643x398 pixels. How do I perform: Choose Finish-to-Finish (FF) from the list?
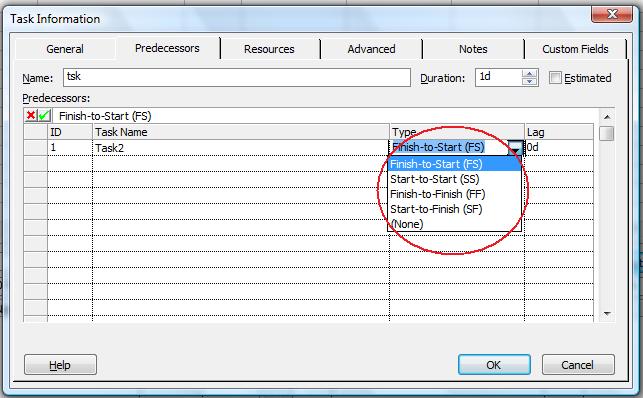pyautogui.click(x=454, y=194)
